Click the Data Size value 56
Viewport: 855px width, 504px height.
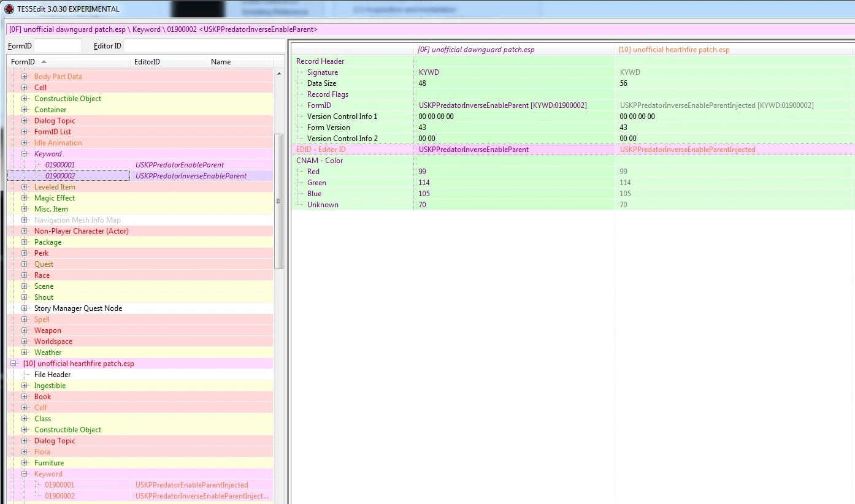624,83
